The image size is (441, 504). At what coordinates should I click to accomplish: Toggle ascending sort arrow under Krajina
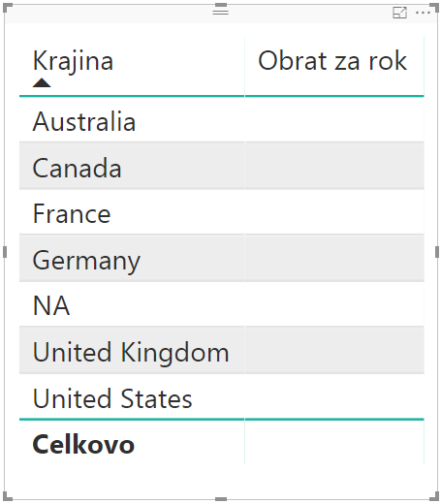42,83
